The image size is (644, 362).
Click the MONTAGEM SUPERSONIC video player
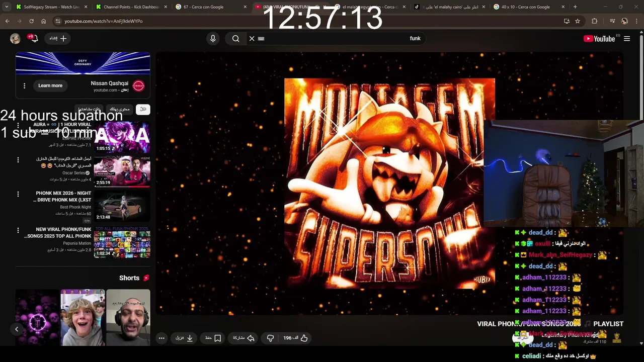(389, 184)
